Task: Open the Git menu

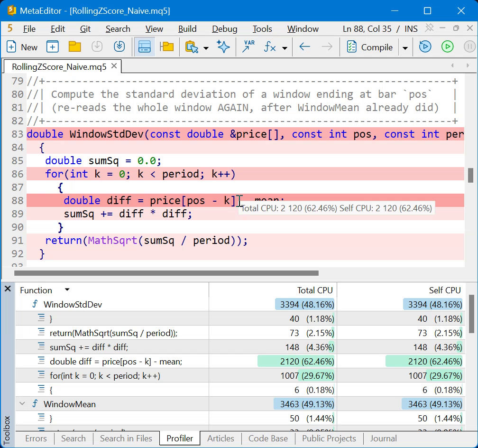Action: tap(85, 28)
